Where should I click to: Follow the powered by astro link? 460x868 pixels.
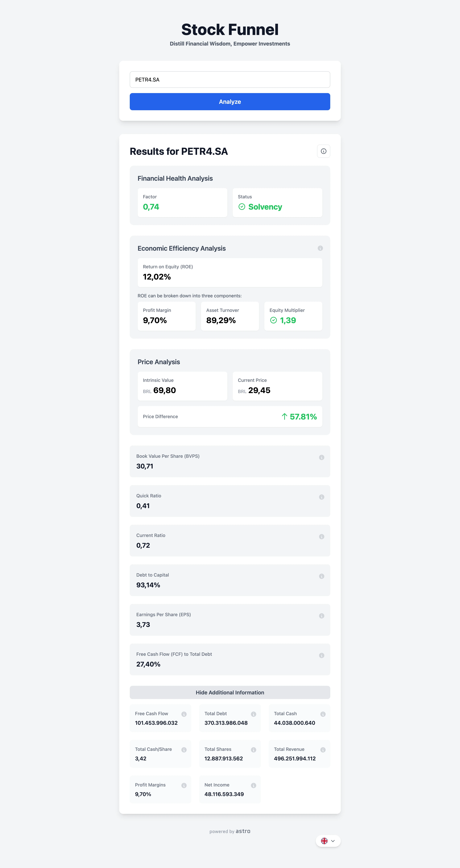point(230,831)
